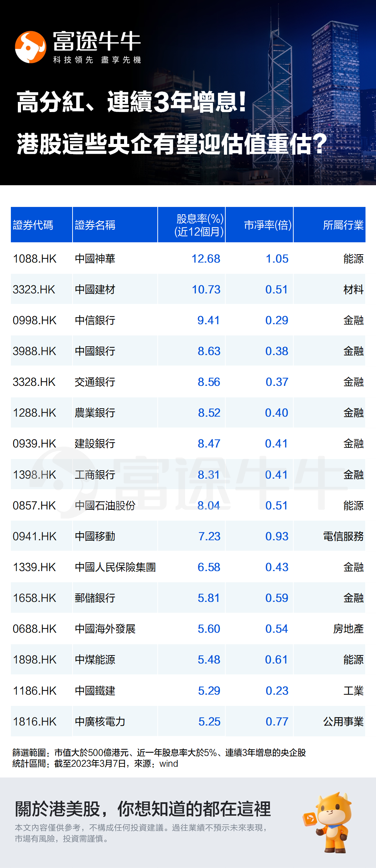
Task: Click the 所屬行業 column header
Action: tap(343, 225)
